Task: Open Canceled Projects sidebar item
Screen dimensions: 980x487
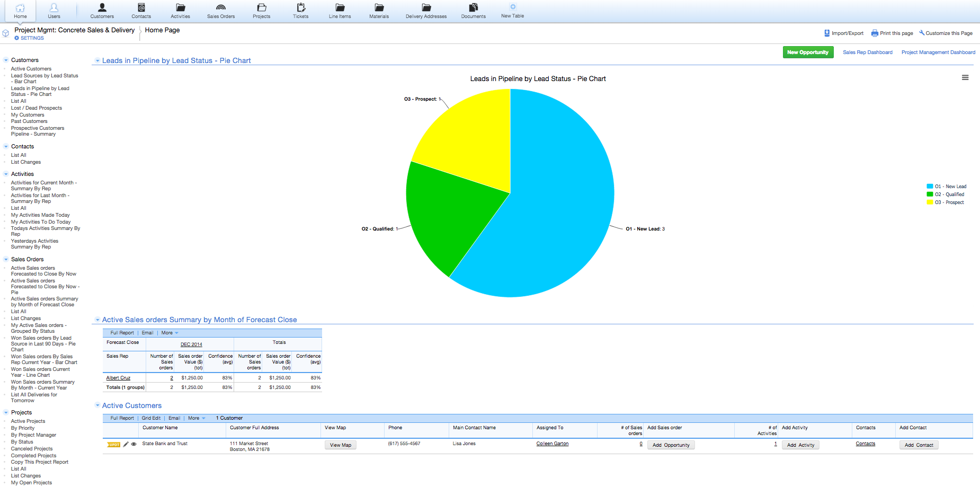Action: click(x=32, y=449)
